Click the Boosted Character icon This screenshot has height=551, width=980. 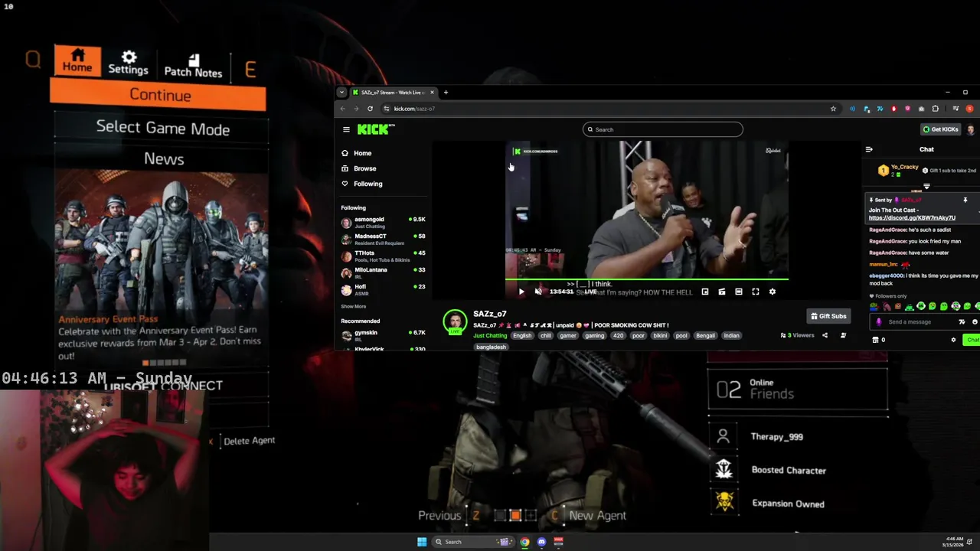click(724, 470)
